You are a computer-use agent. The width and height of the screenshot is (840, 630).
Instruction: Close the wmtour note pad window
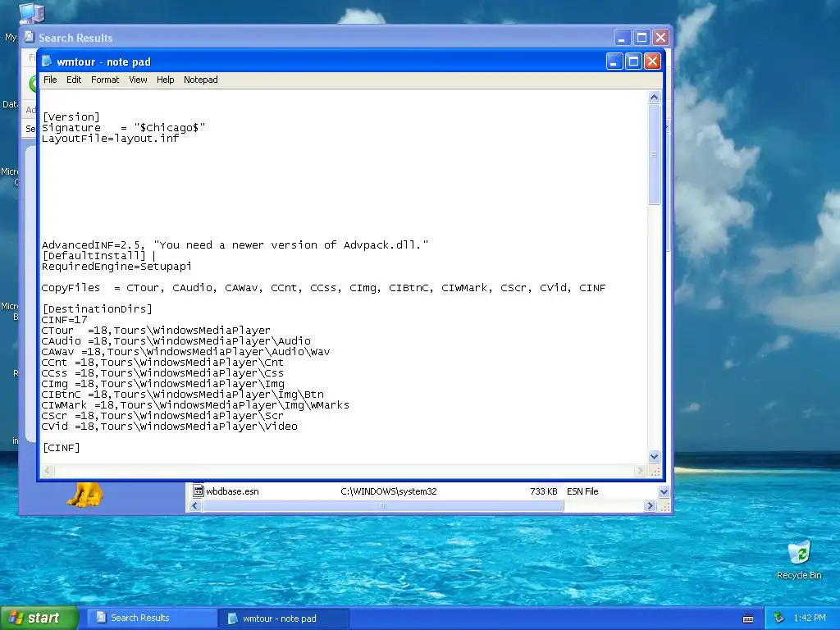(652, 62)
